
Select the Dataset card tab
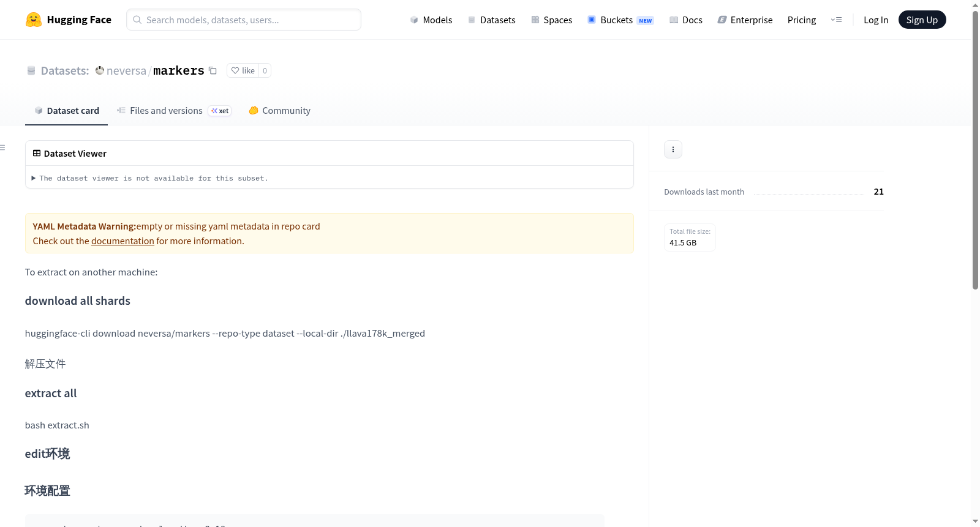[66, 110]
